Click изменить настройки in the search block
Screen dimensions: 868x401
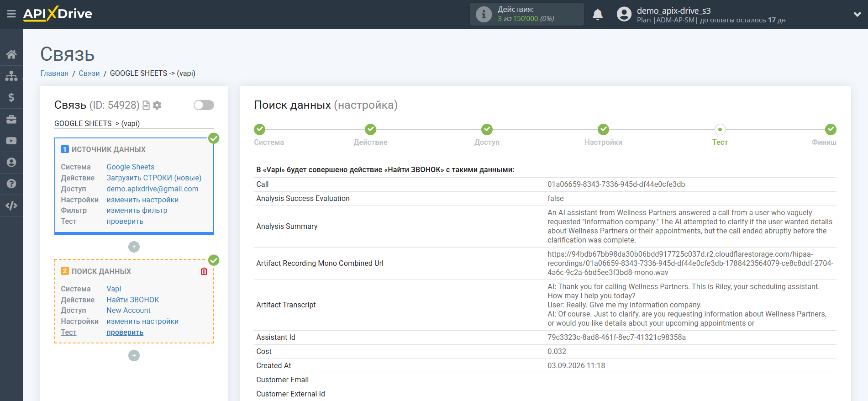coord(142,321)
